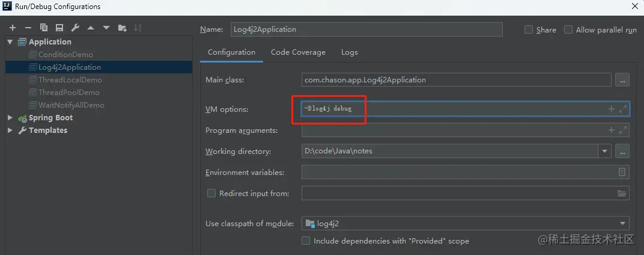Screen dimensions: 644x255
Task: Select ThreadPoolDemo in the configuration tree
Action: 68,93
